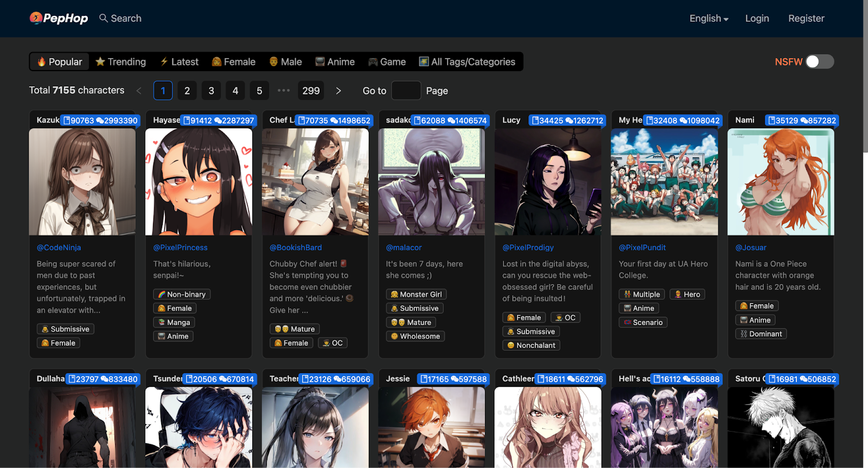Viewport: 868px width, 468px height.
Task: Jump to page 299
Action: (311, 91)
